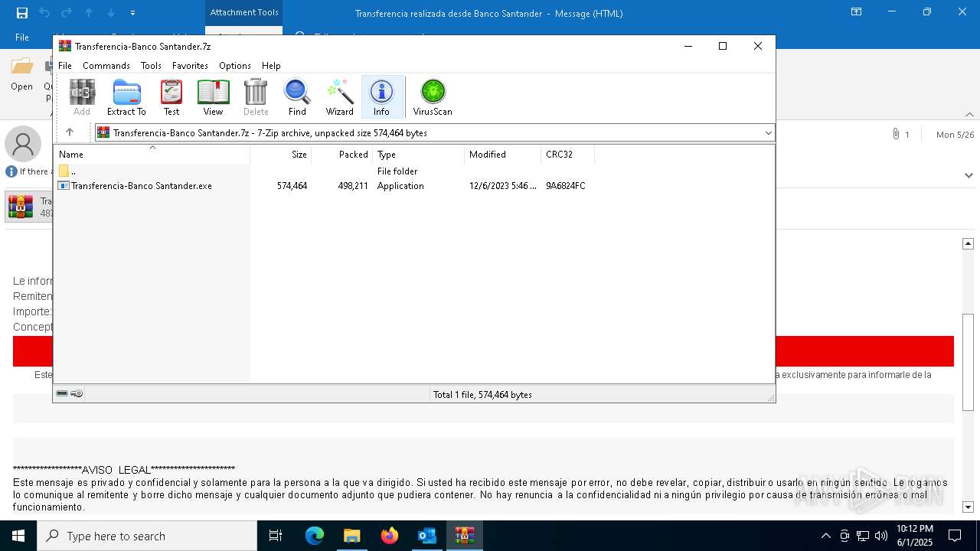The height and width of the screenshot is (551, 980).
Task: Open File Explorer from taskbar
Action: point(352,536)
